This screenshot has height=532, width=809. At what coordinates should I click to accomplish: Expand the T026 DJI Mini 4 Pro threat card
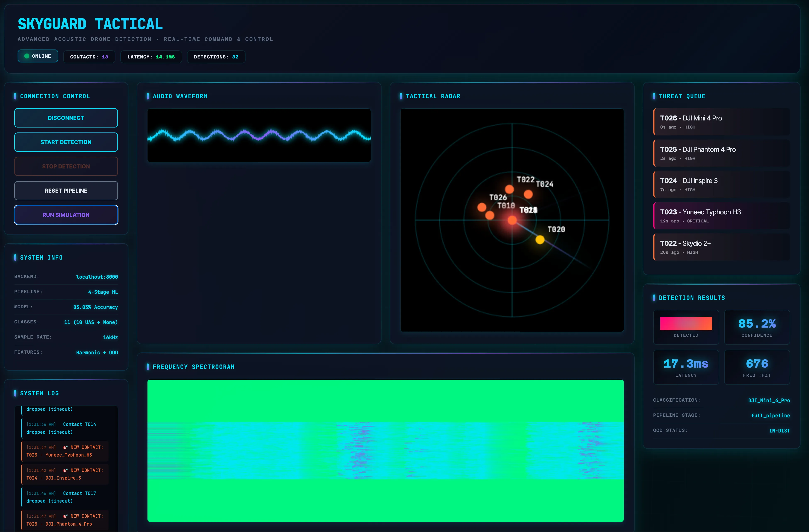point(721,122)
